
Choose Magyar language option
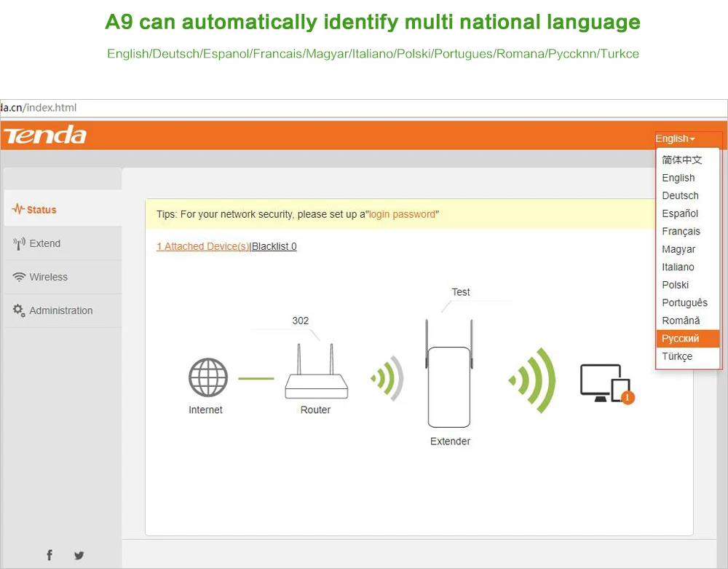click(x=688, y=249)
